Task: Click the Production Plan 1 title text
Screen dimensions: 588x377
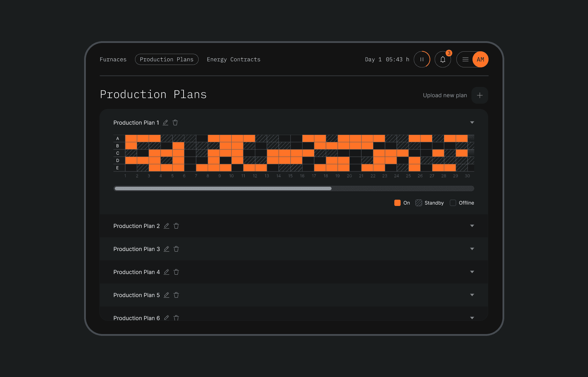Action: click(x=136, y=123)
